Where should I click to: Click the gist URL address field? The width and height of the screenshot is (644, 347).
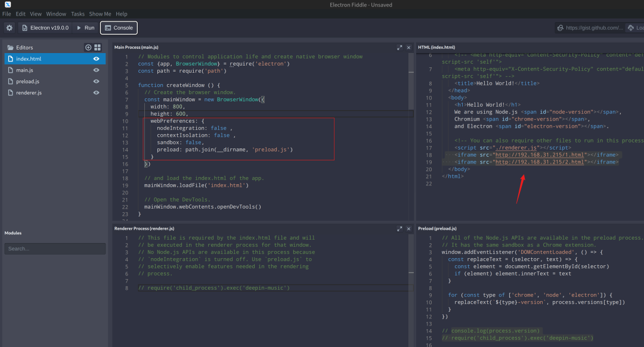pyautogui.click(x=593, y=27)
